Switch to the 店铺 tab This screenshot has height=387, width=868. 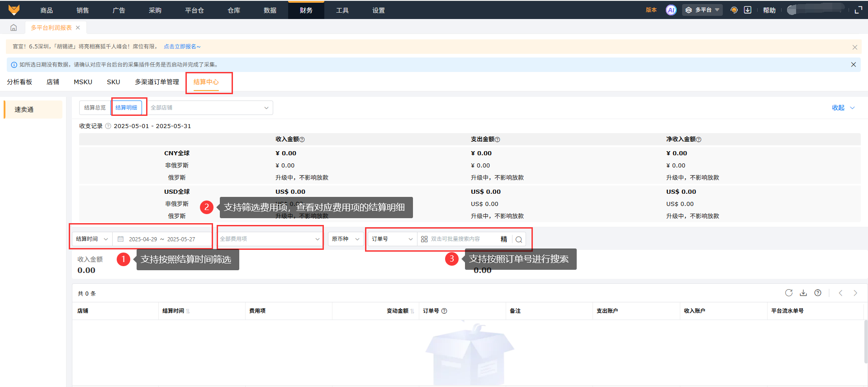tap(53, 82)
